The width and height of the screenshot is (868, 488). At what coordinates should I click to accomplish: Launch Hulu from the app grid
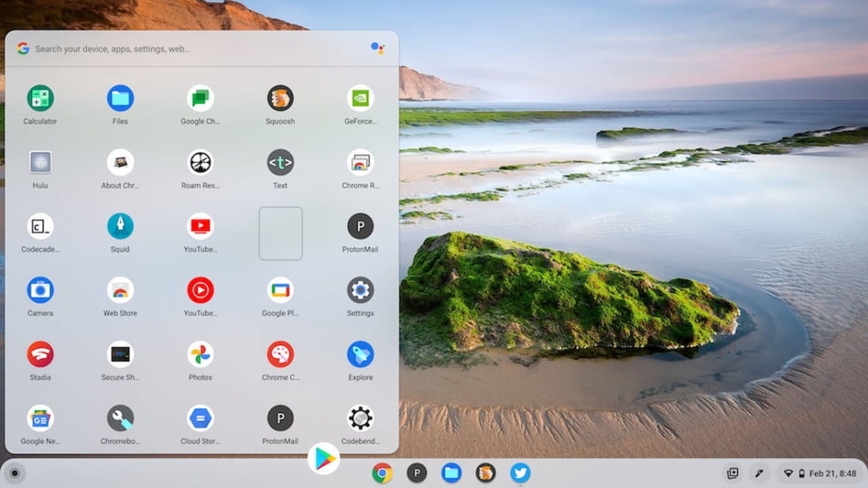(40, 162)
